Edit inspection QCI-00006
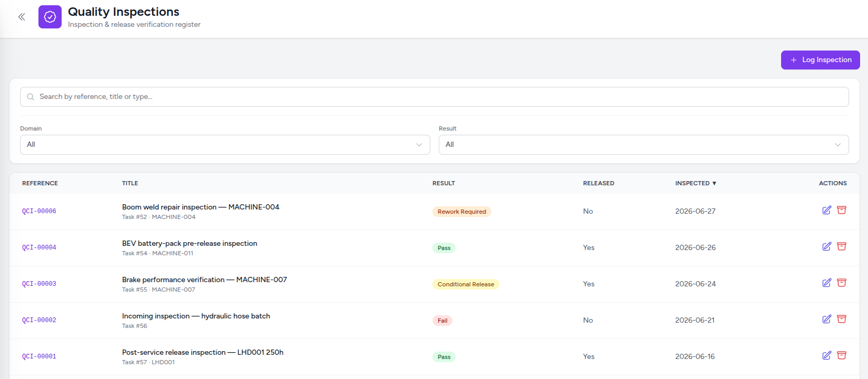868x379 pixels. click(x=827, y=210)
